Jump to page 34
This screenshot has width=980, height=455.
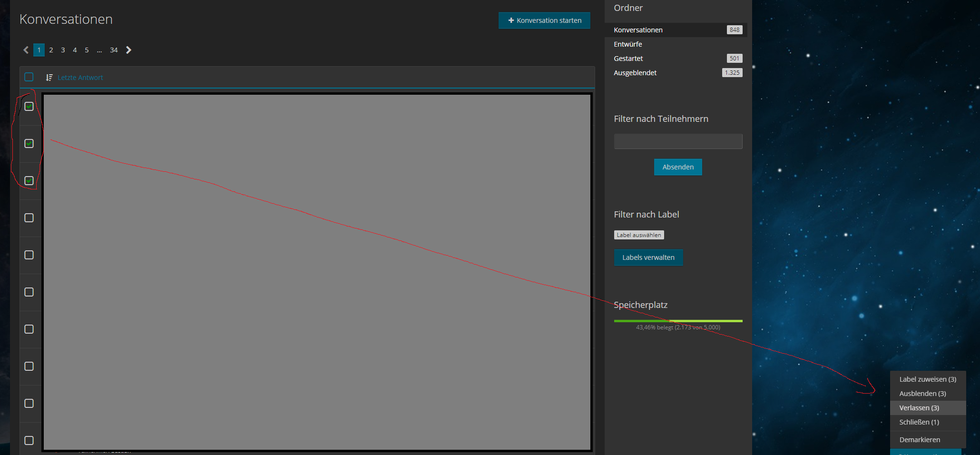114,50
